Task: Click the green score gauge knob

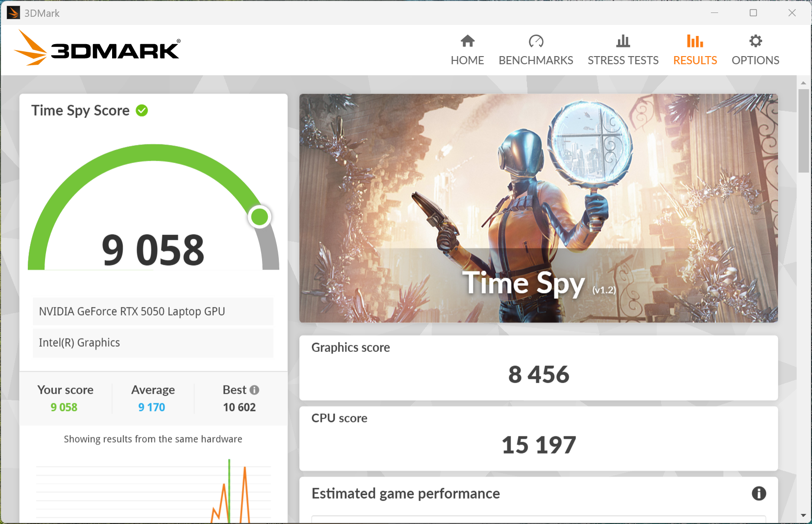Action: 260,217
